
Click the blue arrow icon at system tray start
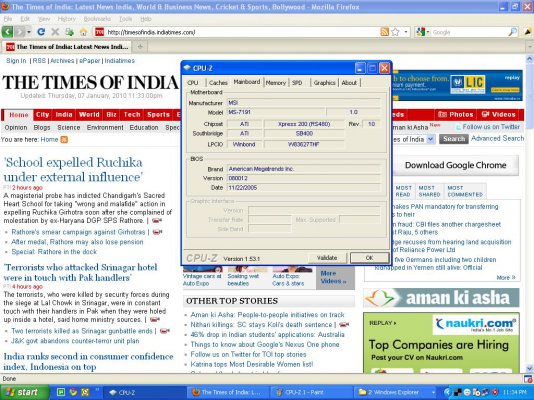point(447,392)
